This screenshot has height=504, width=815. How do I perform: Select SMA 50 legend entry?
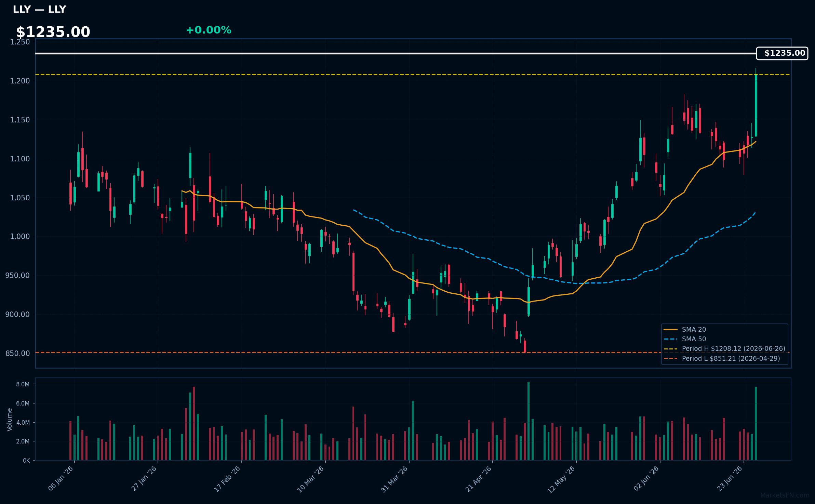coord(685,339)
